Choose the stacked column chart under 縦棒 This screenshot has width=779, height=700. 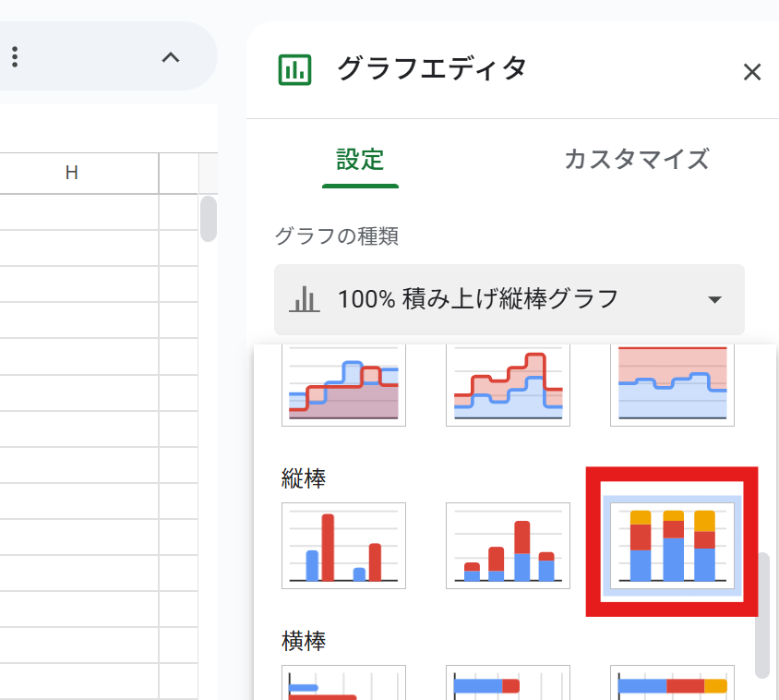[x=508, y=545]
